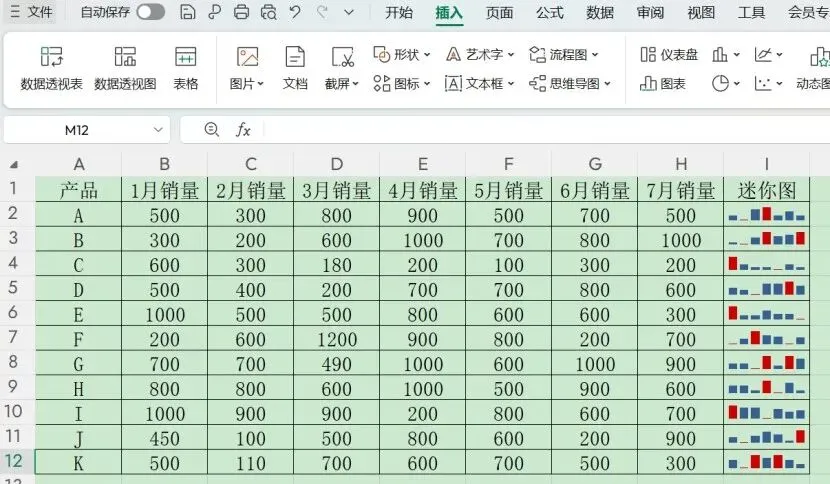Click cell D7 with value 1200
The width and height of the screenshot is (830, 484).
(x=336, y=339)
